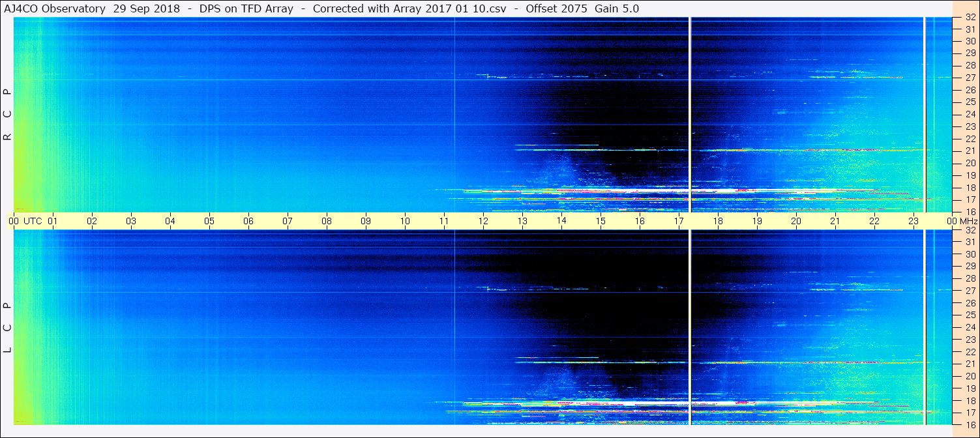The image size is (980, 438).
Task: Click the 16 hour mark on time axis
Action: (x=640, y=221)
